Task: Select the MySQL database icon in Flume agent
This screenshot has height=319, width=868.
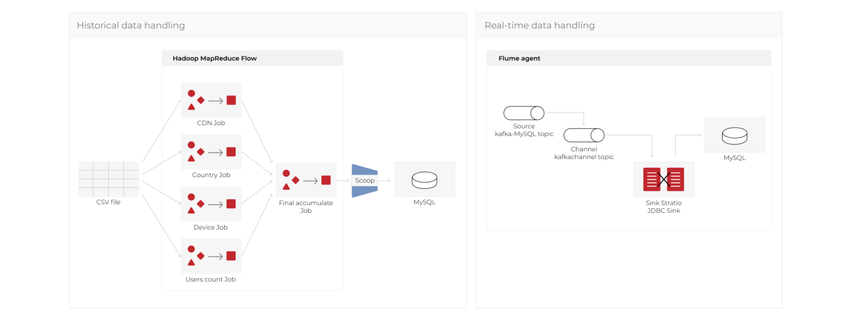Action: coord(735,135)
